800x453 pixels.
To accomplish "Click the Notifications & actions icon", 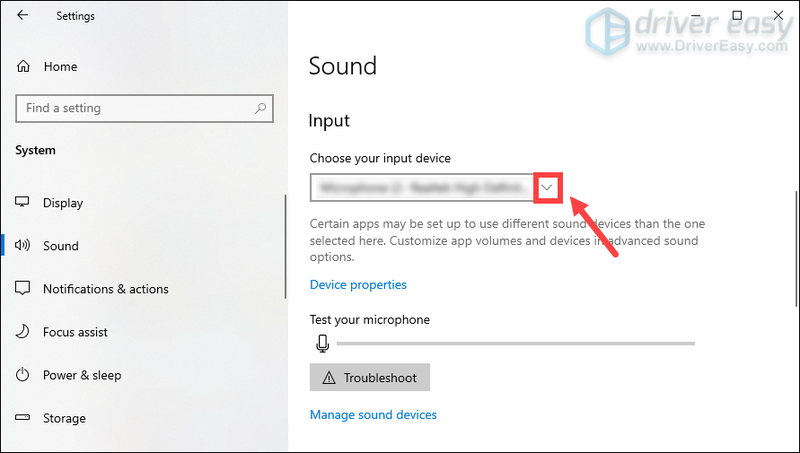I will pos(23,289).
